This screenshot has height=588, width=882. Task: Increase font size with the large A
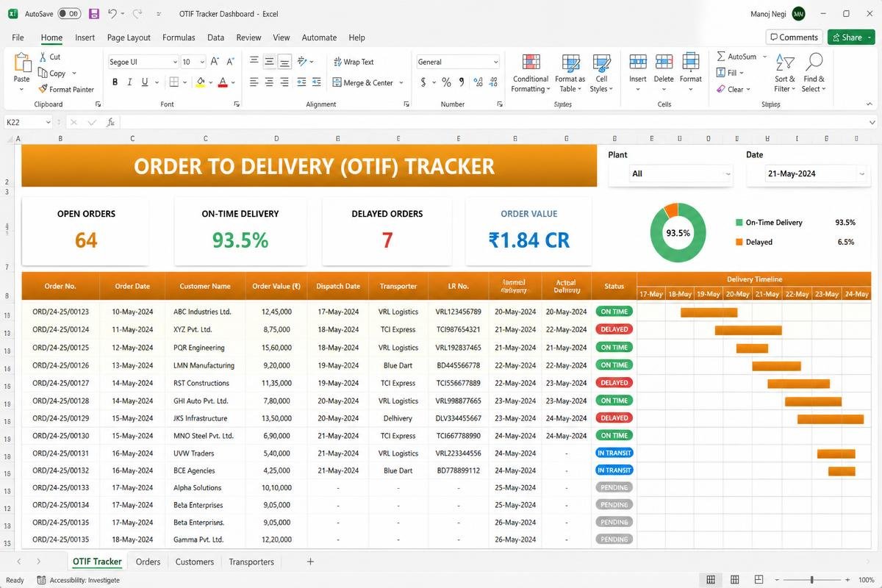215,62
